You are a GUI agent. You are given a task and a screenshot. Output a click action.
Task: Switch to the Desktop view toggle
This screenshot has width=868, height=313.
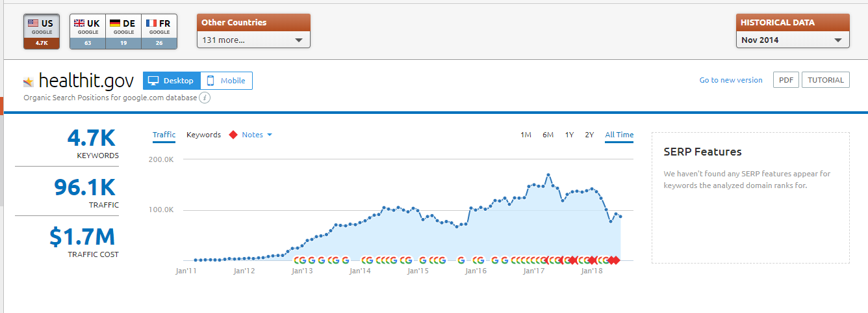pyautogui.click(x=172, y=81)
